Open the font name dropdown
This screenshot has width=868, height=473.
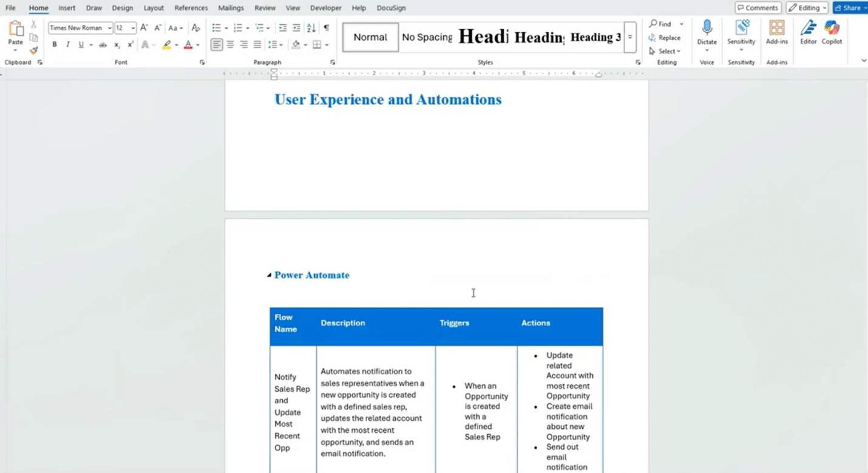(110, 28)
